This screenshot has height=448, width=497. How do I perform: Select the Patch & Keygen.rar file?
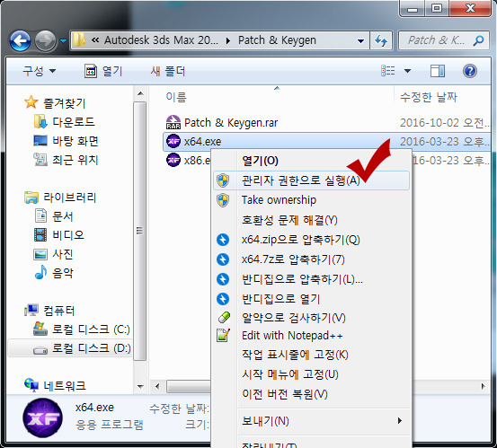pyautogui.click(x=231, y=122)
